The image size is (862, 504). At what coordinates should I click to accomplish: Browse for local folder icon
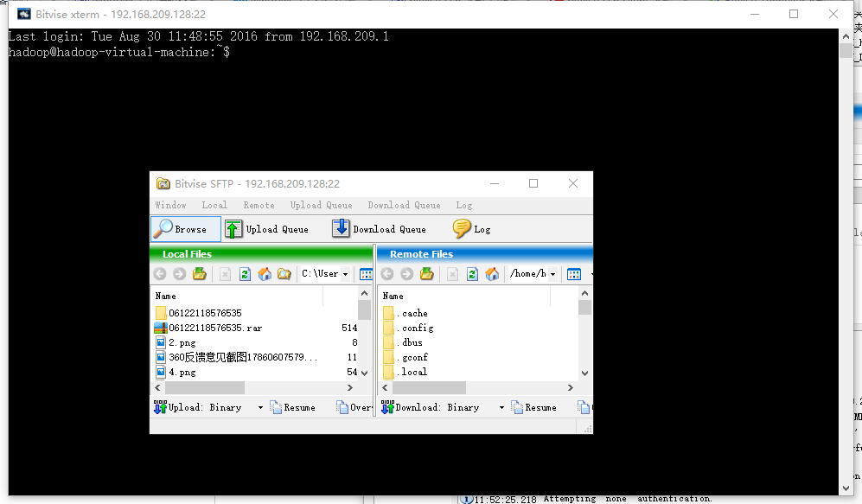[x=284, y=274]
